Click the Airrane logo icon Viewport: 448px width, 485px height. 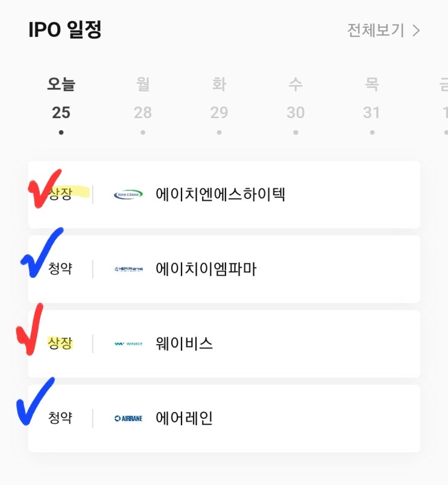(128, 418)
